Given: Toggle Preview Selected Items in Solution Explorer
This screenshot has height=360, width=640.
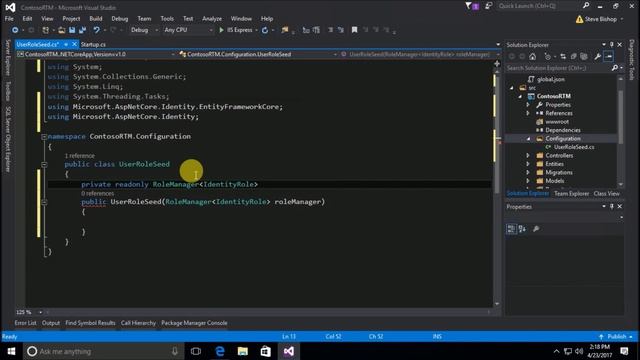Looking at the screenshot, I should pos(609,57).
